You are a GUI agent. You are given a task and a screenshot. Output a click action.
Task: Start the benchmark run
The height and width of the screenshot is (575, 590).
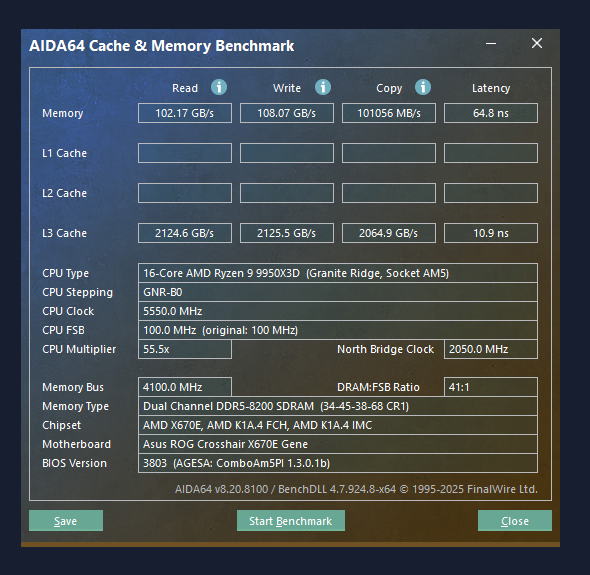[290, 520]
